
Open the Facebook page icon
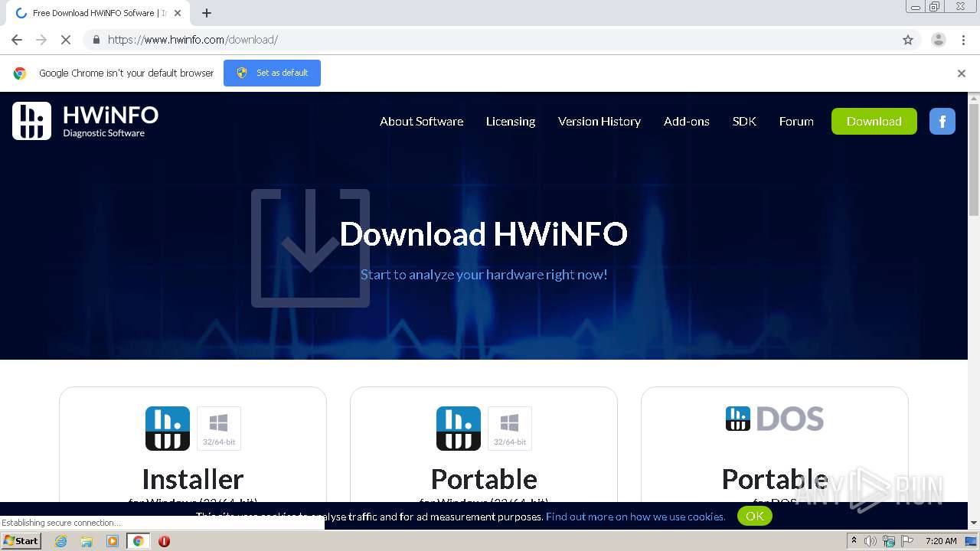point(942,121)
